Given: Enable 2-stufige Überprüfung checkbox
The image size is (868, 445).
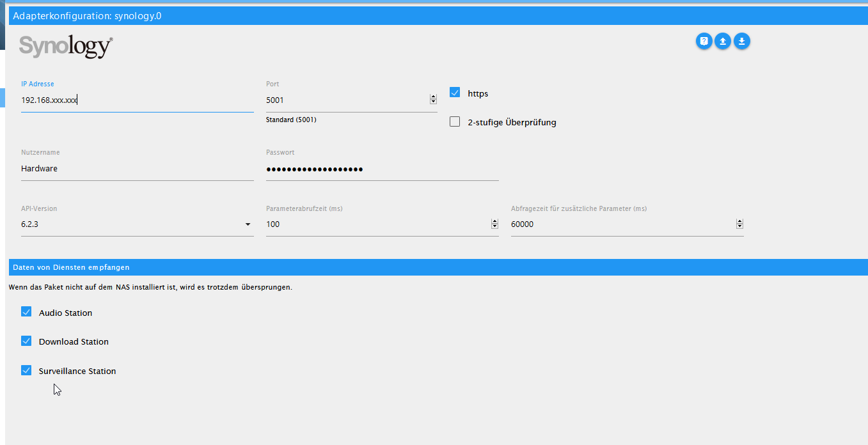Looking at the screenshot, I should coord(455,121).
